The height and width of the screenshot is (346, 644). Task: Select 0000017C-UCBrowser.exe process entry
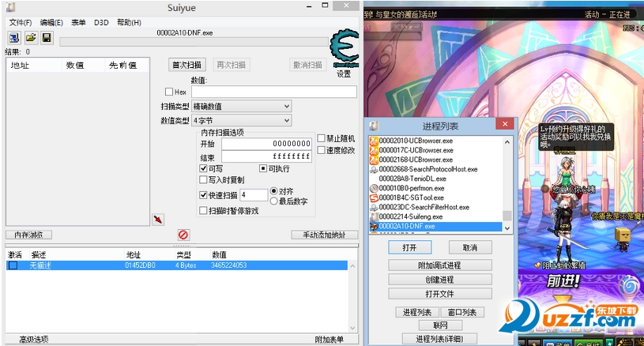pos(416,150)
